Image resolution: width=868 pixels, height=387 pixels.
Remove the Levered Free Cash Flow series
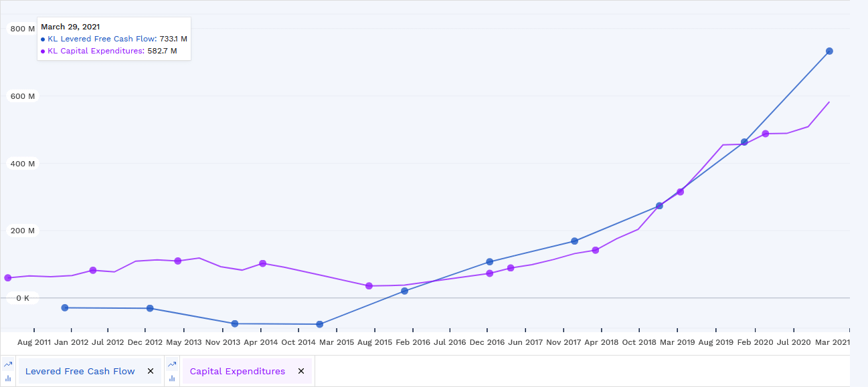151,371
